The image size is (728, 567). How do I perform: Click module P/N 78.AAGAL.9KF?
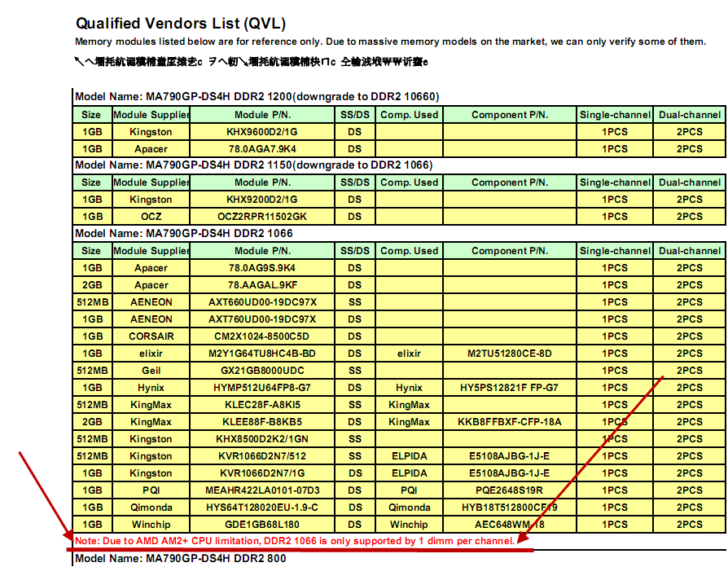click(262, 285)
